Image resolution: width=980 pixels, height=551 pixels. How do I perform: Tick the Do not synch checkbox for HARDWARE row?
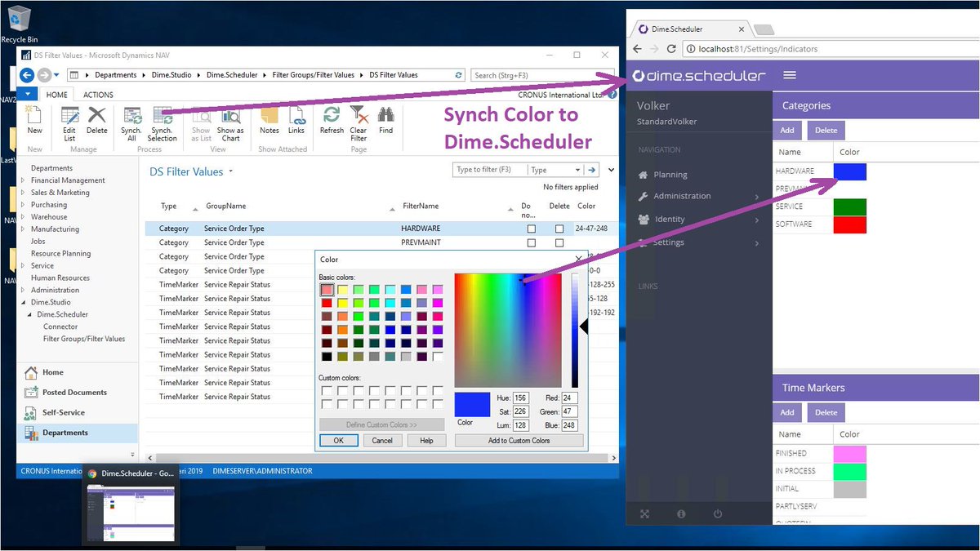pyautogui.click(x=532, y=229)
